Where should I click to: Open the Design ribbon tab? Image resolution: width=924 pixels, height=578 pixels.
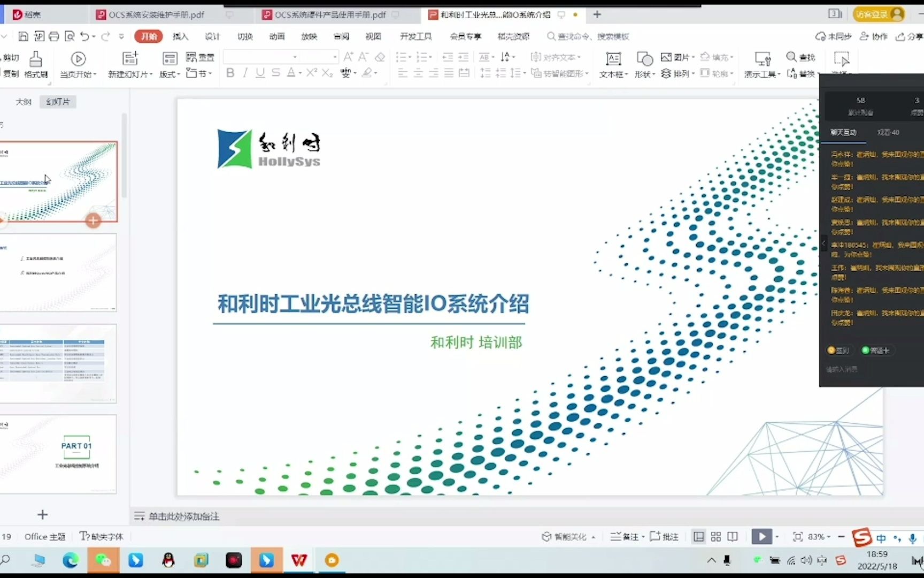pos(212,36)
